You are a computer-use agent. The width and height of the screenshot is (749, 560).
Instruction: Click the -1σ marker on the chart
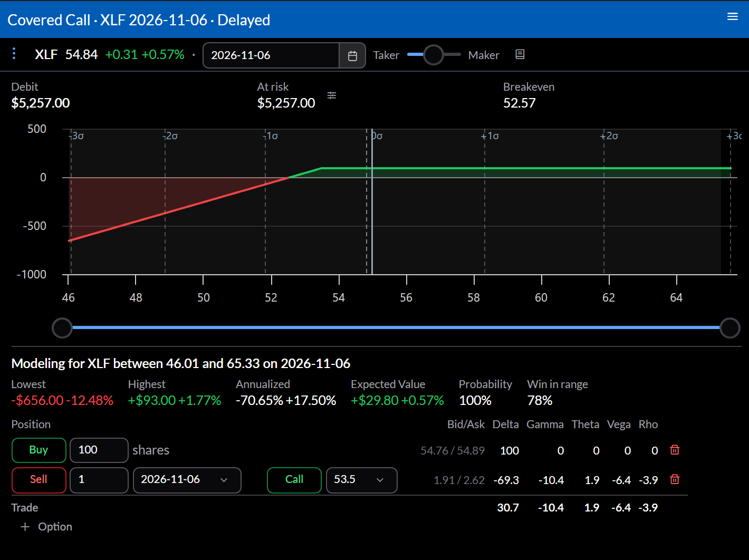pos(270,136)
